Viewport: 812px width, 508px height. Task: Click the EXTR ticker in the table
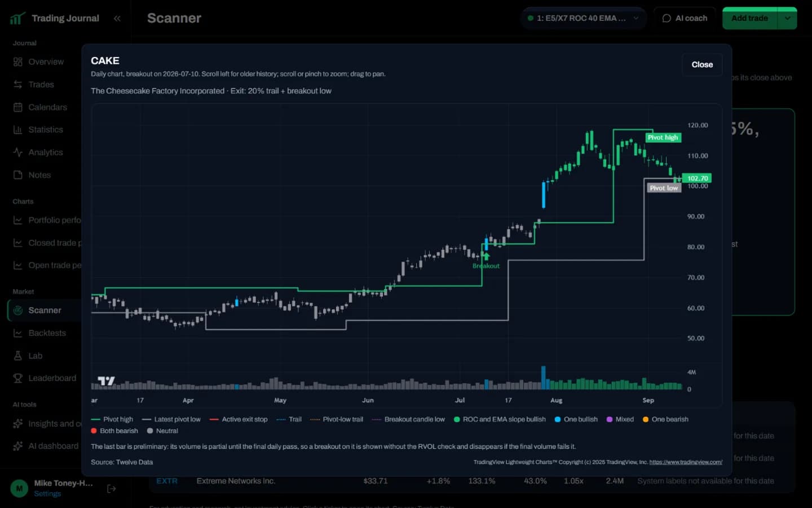click(x=167, y=481)
